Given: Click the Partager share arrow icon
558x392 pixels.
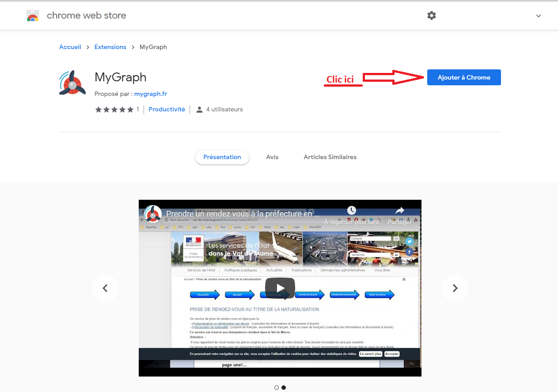Looking at the screenshot, I should coord(400,210).
